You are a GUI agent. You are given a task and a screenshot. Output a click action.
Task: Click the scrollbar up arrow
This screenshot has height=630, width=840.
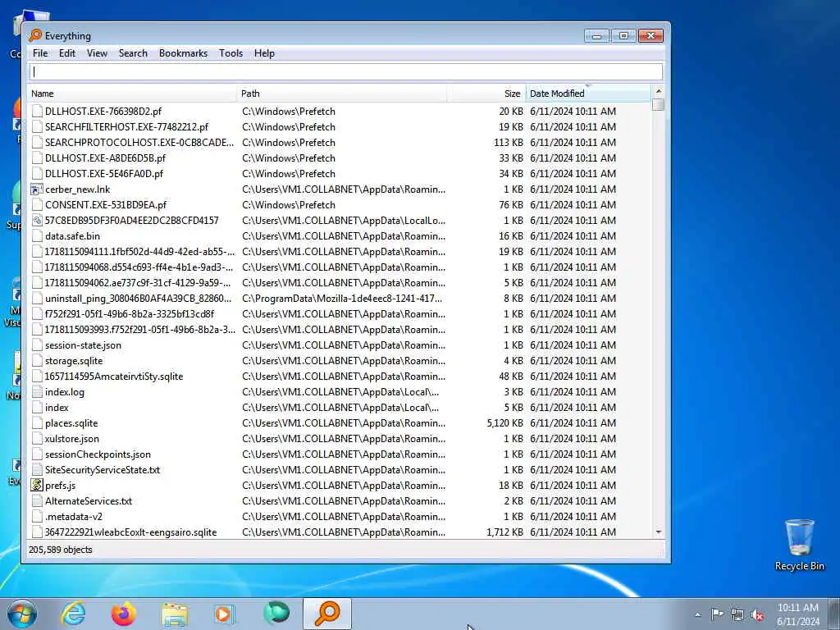pyautogui.click(x=659, y=91)
